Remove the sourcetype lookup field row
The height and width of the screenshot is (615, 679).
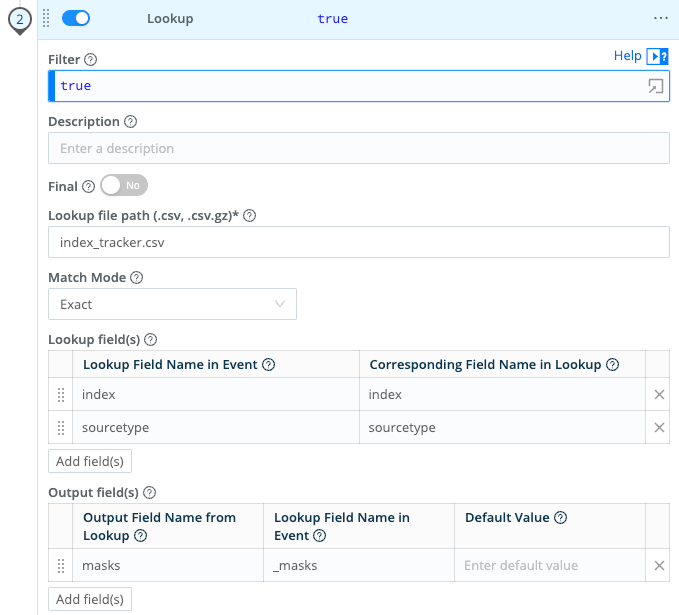point(659,427)
